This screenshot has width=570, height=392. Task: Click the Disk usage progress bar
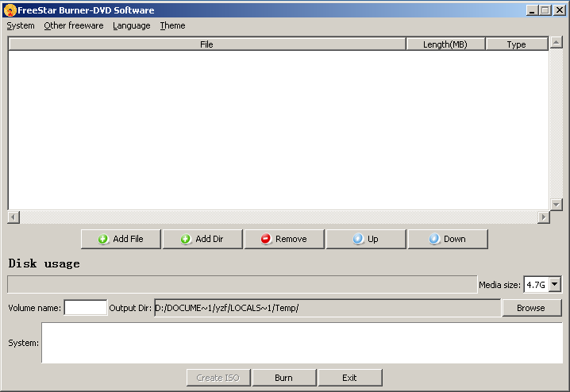coord(242,284)
